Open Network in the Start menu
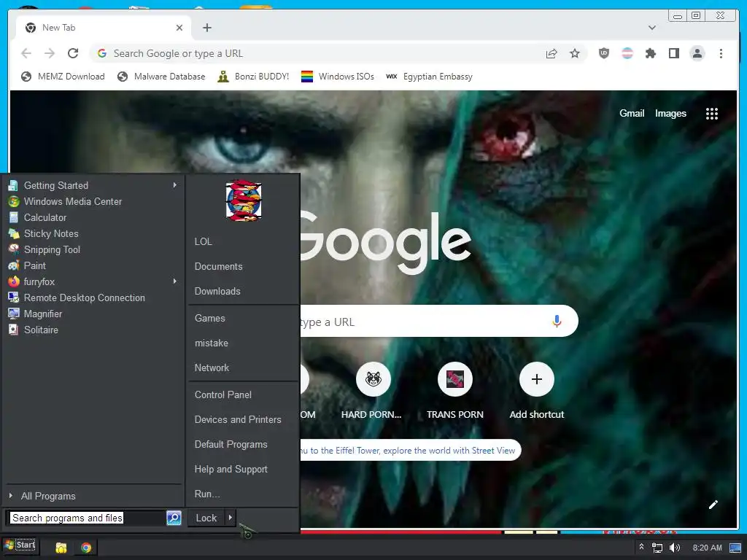This screenshot has height=560, width=747. [212, 367]
